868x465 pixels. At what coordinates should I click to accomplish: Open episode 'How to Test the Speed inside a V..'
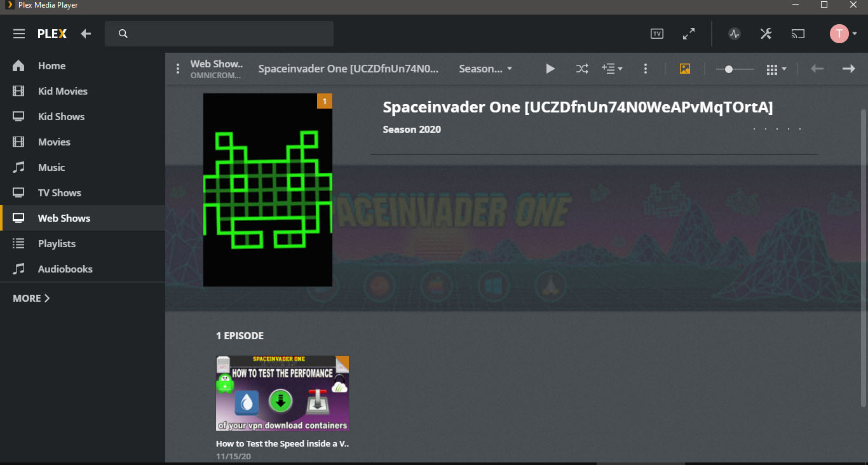coord(282,443)
